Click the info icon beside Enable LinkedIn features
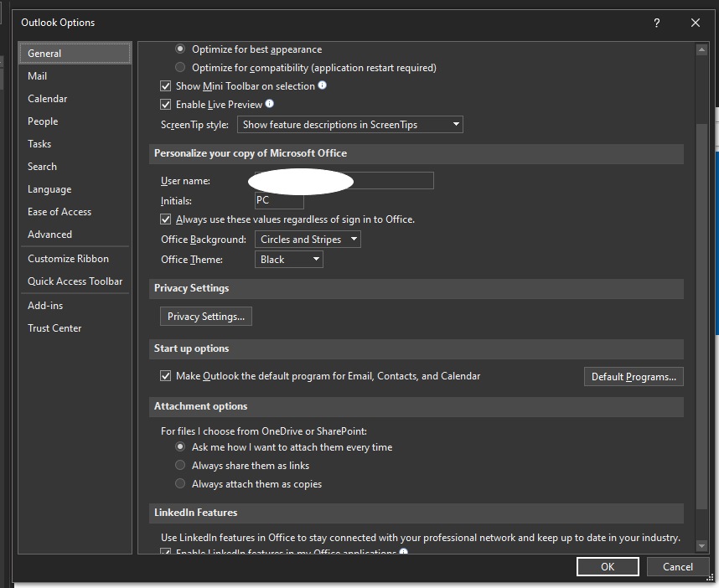This screenshot has height=588, width=719. click(402, 551)
